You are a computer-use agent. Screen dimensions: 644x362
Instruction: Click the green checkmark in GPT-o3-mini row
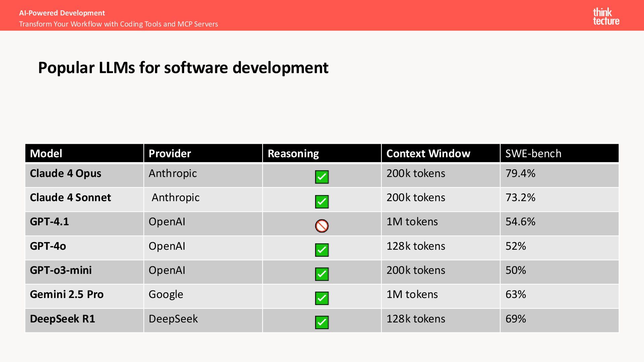[322, 274]
